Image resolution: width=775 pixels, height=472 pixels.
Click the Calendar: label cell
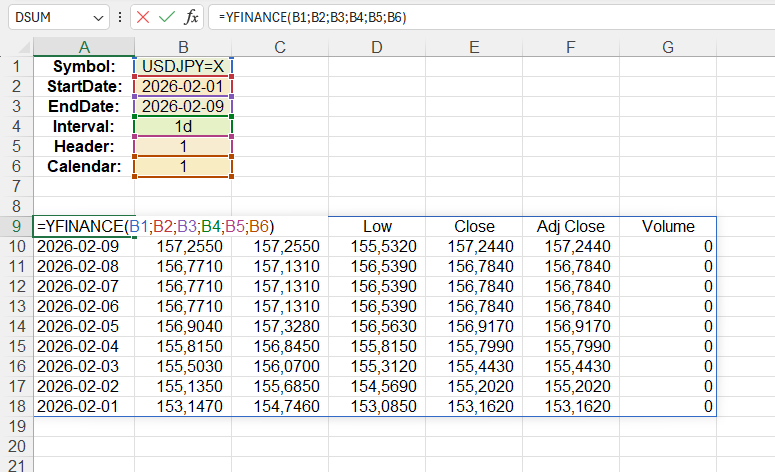(84, 167)
